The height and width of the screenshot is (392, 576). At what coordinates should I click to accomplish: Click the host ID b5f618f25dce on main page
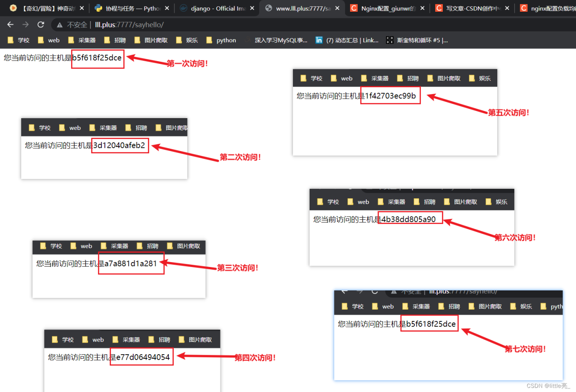(97, 58)
